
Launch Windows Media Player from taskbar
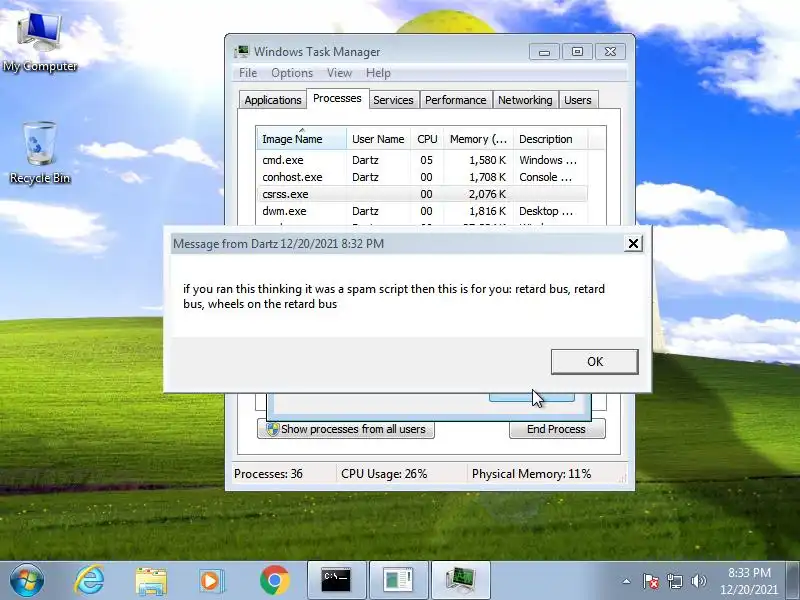pyautogui.click(x=211, y=581)
